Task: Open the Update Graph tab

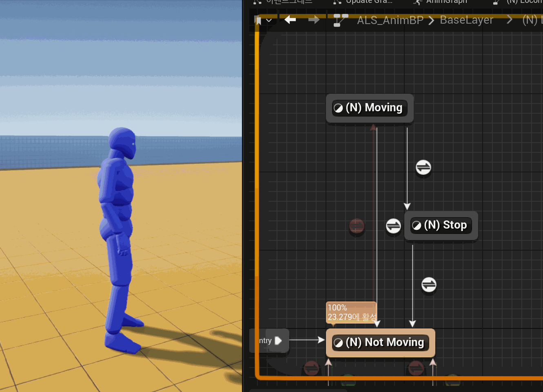Action: 363,2
